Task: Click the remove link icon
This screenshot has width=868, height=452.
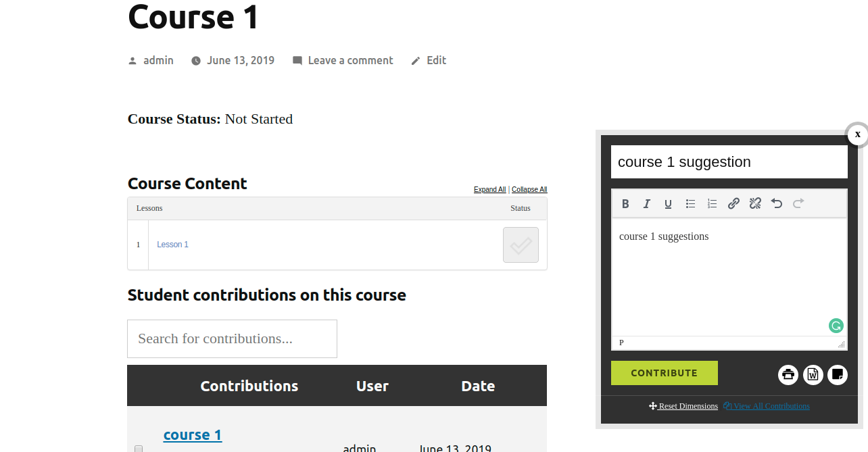Action: 755,203
